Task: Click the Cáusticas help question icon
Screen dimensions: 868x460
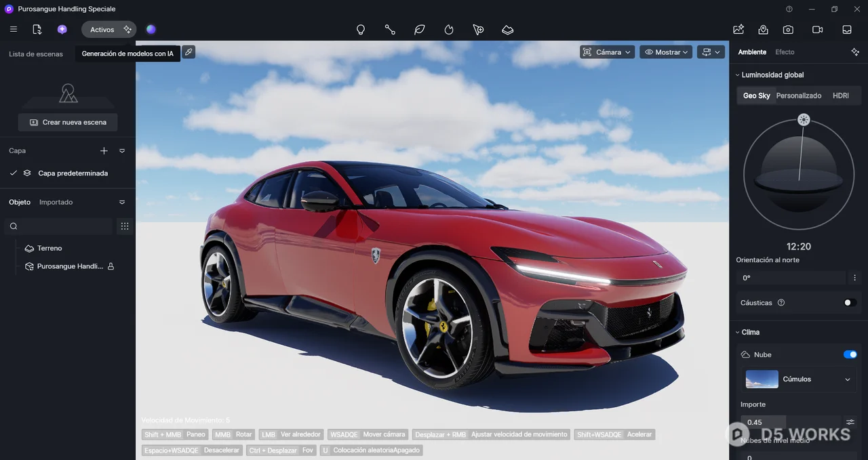Action: 781,303
